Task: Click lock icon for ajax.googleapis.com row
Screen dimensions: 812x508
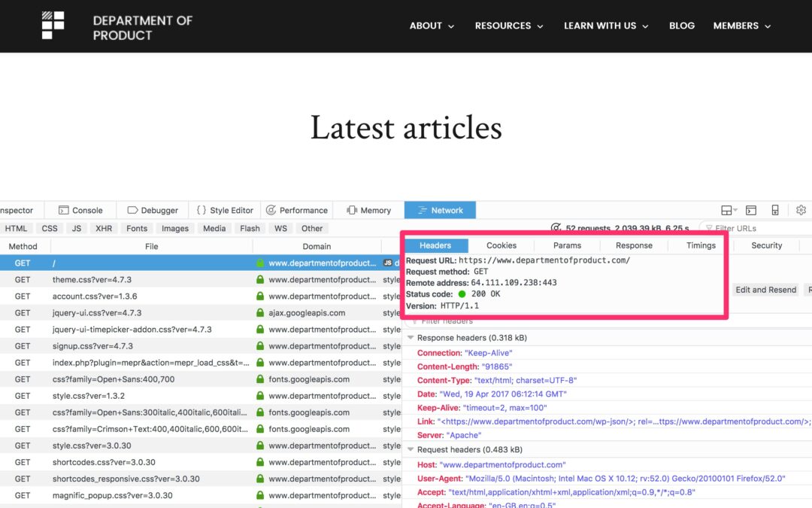Action: click(x=260, y=312)
